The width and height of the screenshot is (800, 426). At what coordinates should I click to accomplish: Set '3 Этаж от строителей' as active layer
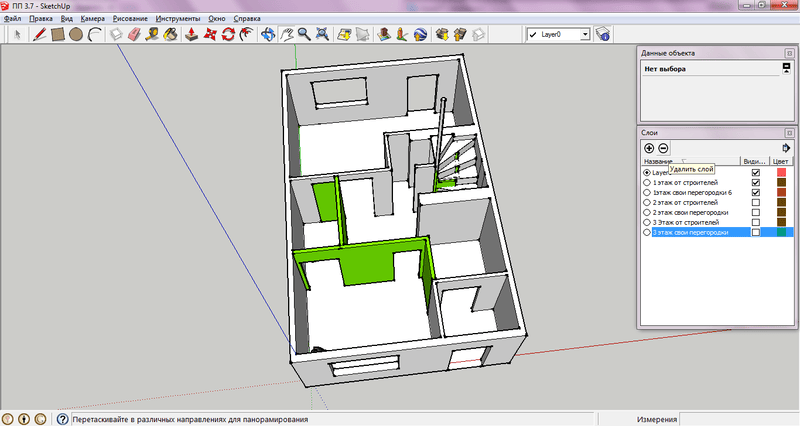647,222
